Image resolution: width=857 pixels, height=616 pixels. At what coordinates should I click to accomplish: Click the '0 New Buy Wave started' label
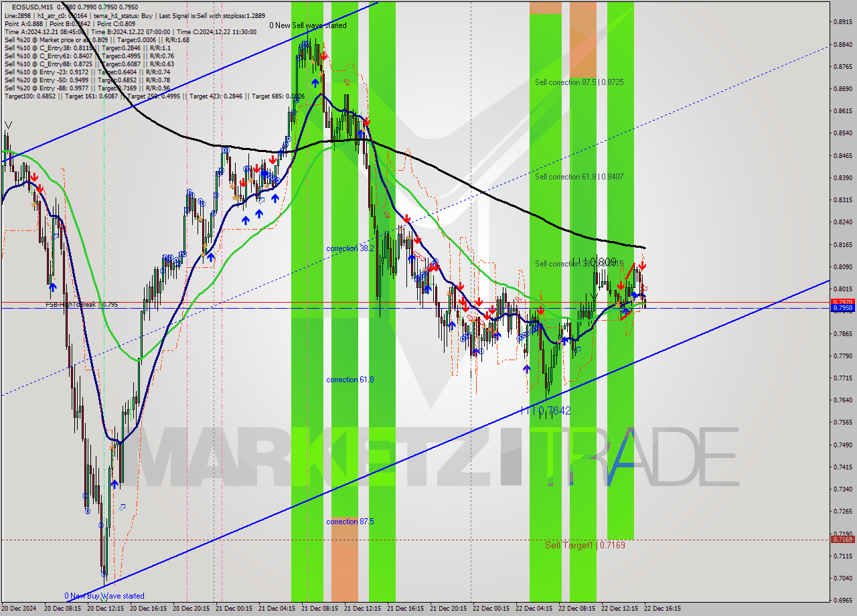(104, 596)
